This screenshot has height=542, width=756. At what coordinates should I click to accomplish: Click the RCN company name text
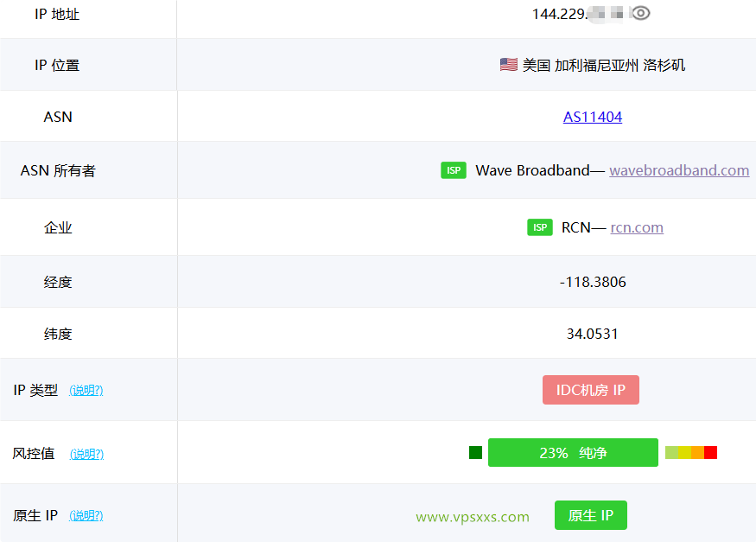[575, 227]
